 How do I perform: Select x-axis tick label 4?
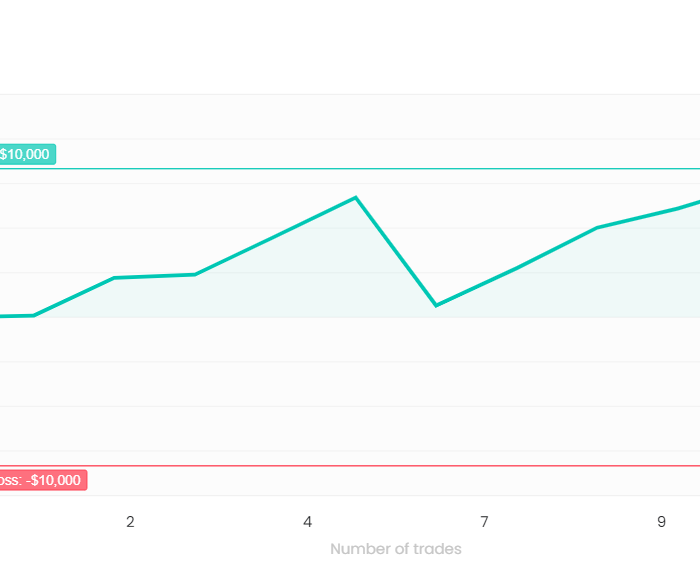tap(307, 521)
